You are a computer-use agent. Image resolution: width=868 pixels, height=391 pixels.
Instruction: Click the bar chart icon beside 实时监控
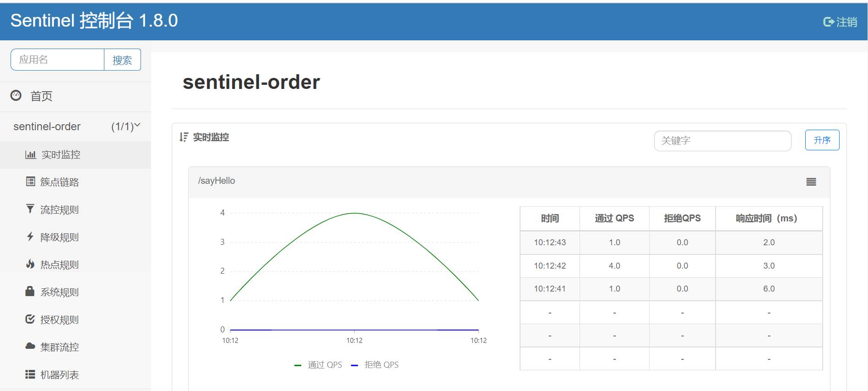click(31, 154)
